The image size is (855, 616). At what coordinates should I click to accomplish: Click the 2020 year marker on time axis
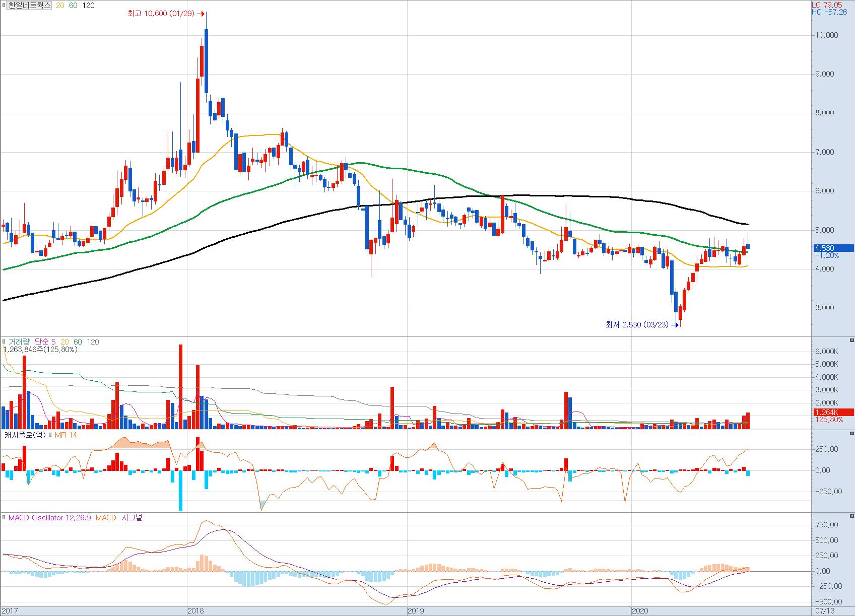pos(640,611)
